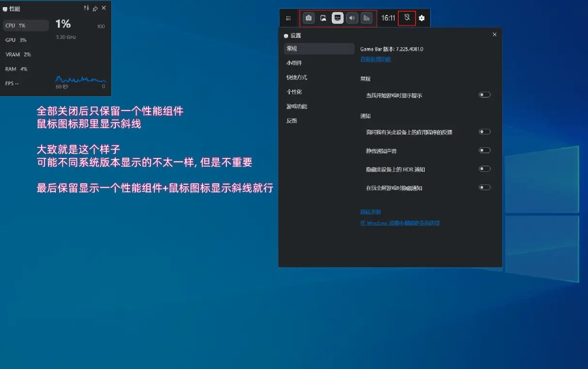This screenshot has height=369, width=588.
Task: Select GPU 3% metric in performance widget
Action: 26,40
